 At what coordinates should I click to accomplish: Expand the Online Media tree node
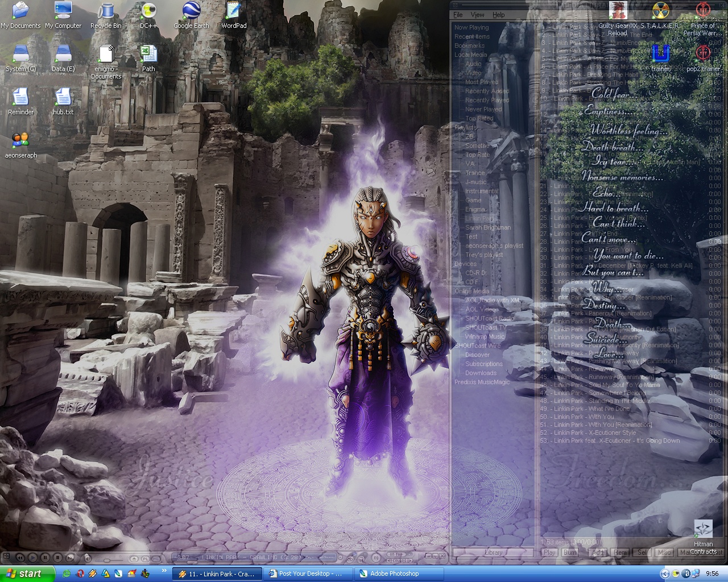[471, 291]
